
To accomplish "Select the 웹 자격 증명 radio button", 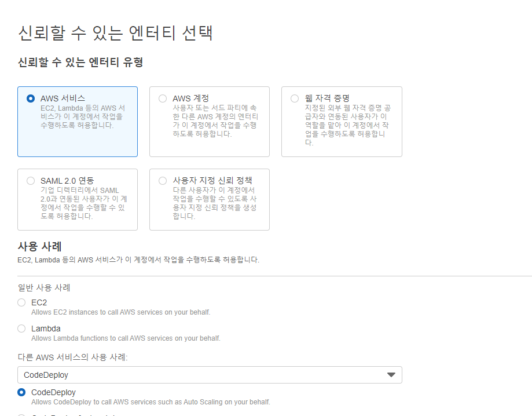I will (295, 98).
